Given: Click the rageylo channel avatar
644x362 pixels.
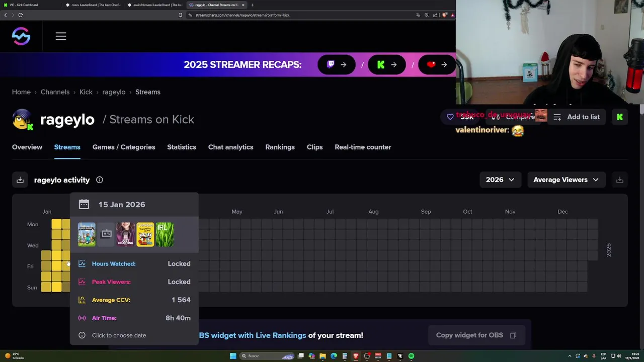Looking at the screenshot, I should pos(23,120).
